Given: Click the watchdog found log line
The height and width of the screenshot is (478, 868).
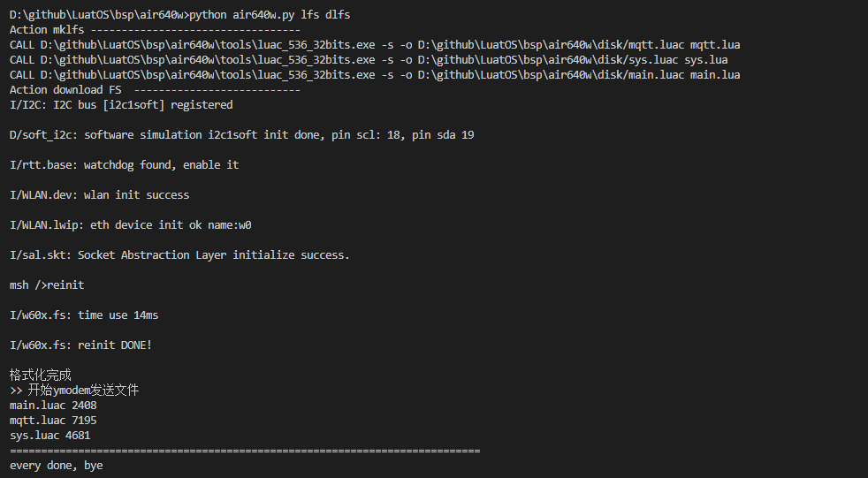Looking at the screenshot, I should pos(124,165).
